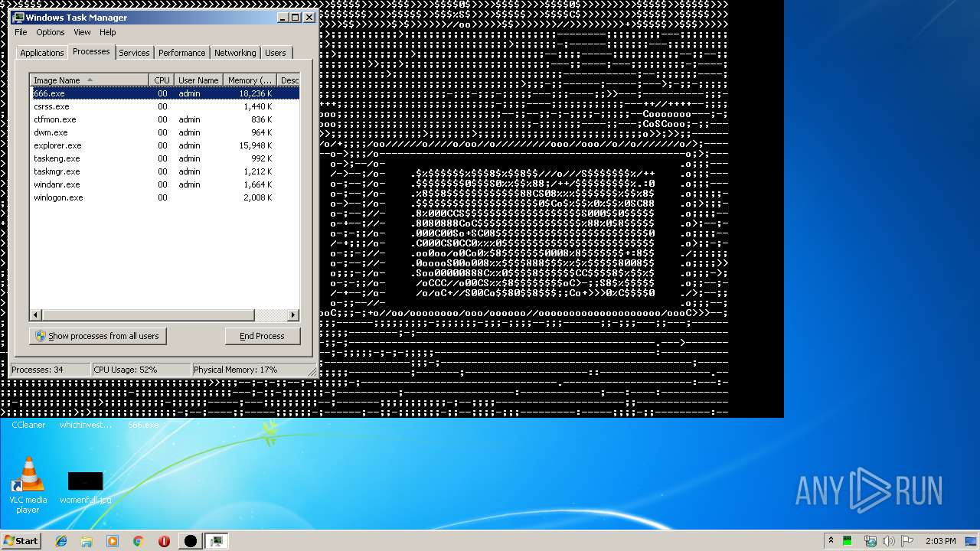Click the green CPU meter tray icon
The width and height of the screenshot is (980, 551).
click(848, 541)
